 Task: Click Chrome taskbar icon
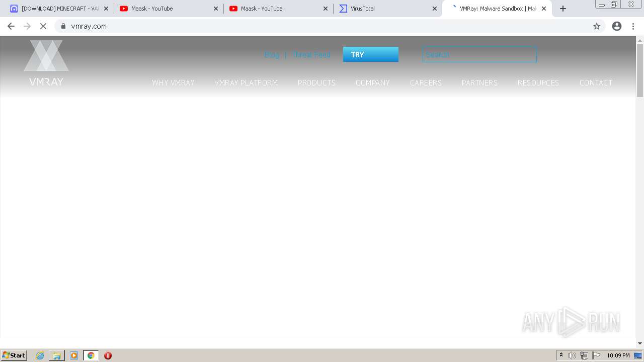coord(91,355)
